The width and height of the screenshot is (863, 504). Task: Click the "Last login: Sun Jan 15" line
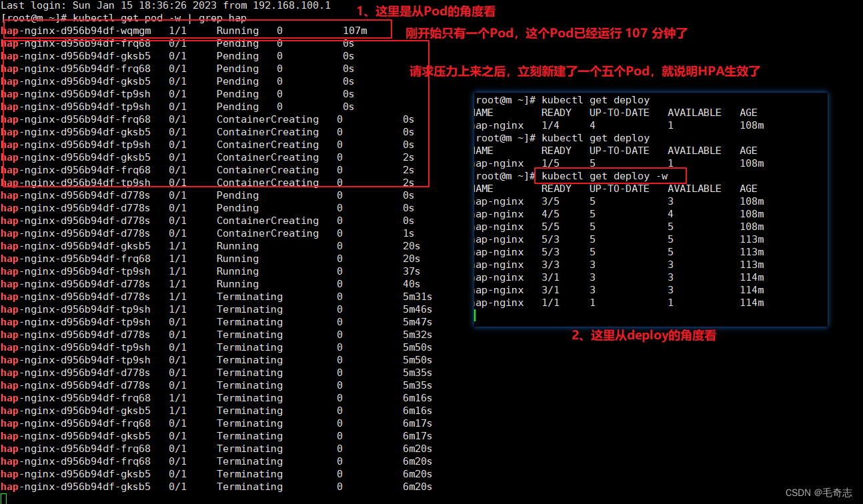165,5
